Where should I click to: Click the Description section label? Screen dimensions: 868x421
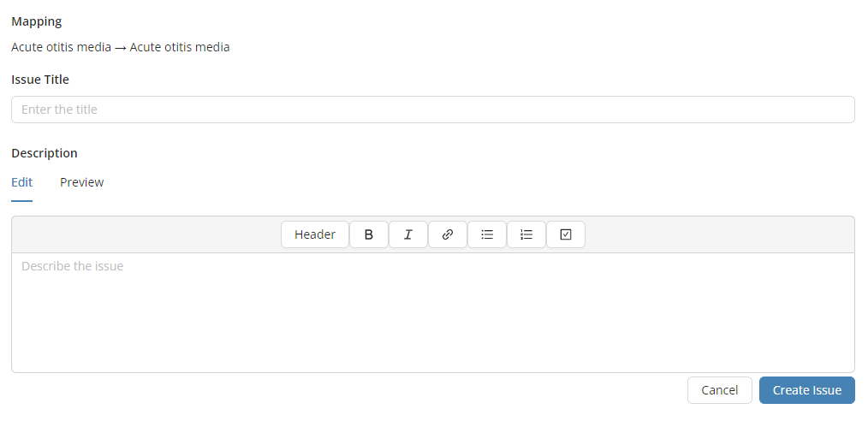pos(45,153)
